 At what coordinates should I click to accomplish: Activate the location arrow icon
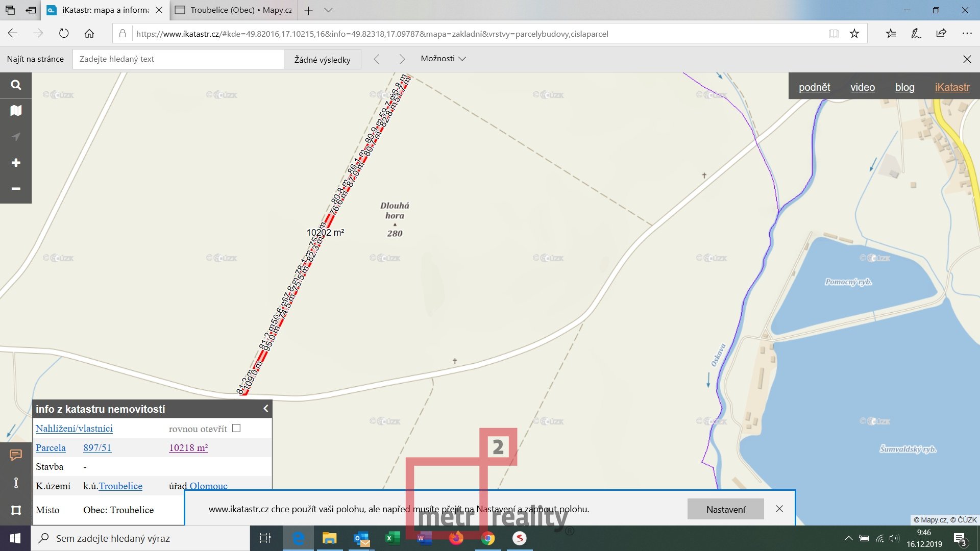[x=16, y=137]
